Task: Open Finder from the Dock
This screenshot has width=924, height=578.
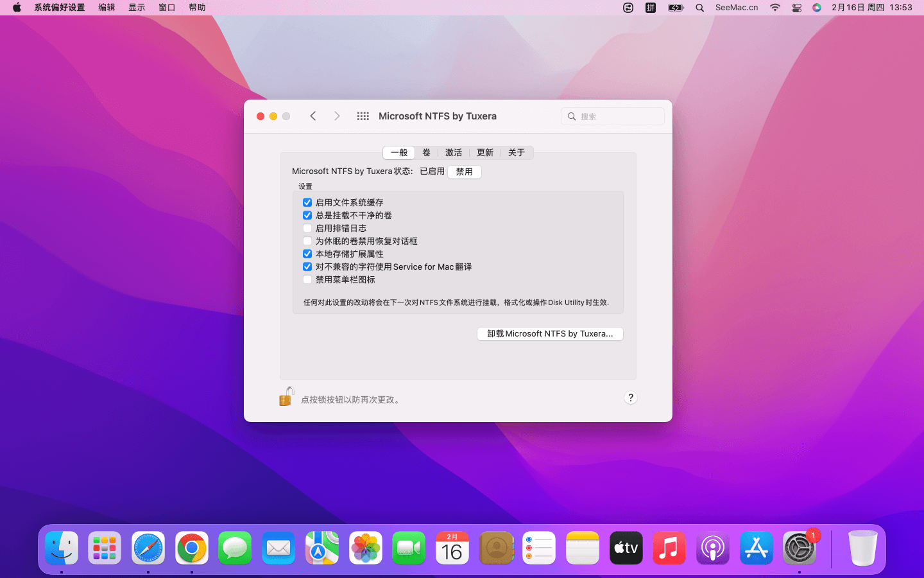Action: pos(62,548)
